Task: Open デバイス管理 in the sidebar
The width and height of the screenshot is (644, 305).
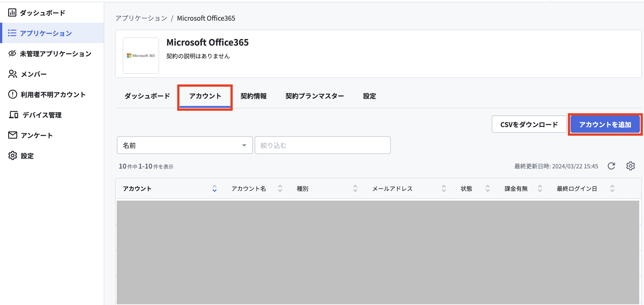Action: [52, 115]
